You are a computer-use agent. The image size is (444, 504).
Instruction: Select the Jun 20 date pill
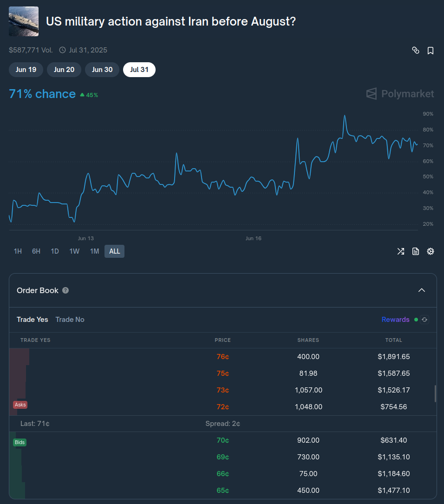tap(64, 70)
